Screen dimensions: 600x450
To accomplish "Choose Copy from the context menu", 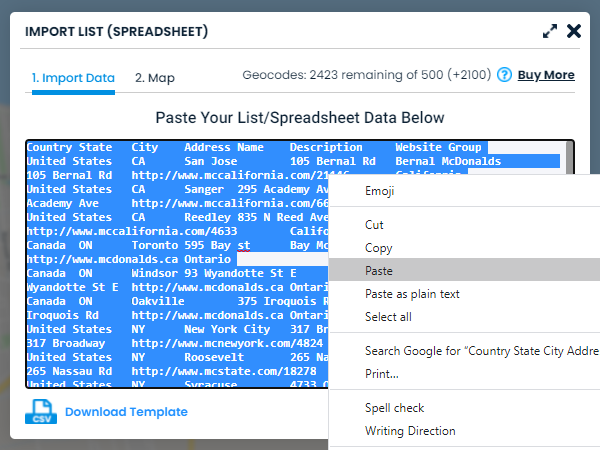I will pos(378,248).
